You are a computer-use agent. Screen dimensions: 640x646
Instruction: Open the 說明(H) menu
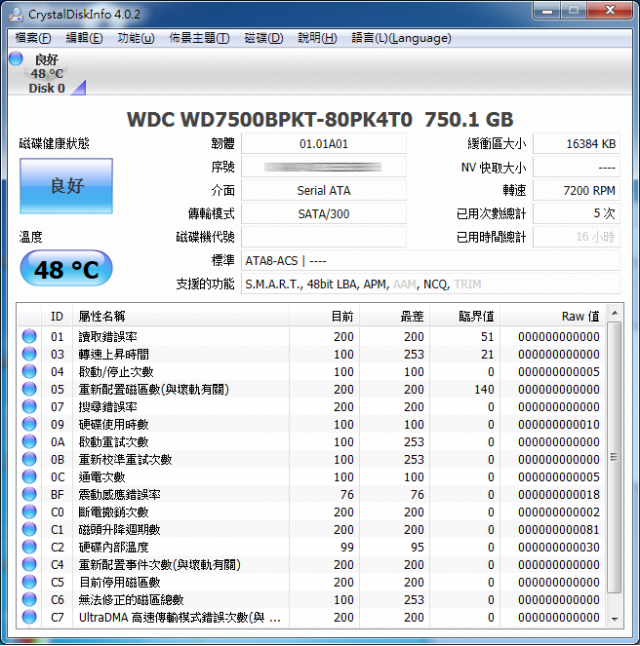coord(317,38)
